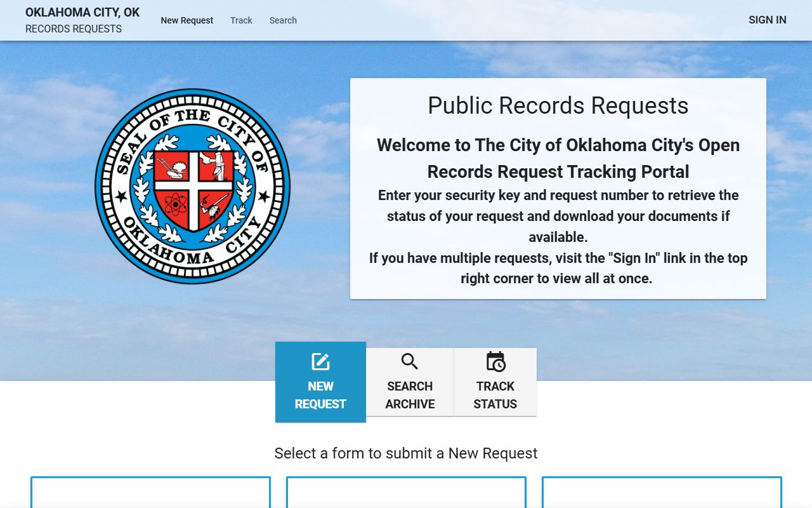Click the SIGN IN link

point(767,20)
